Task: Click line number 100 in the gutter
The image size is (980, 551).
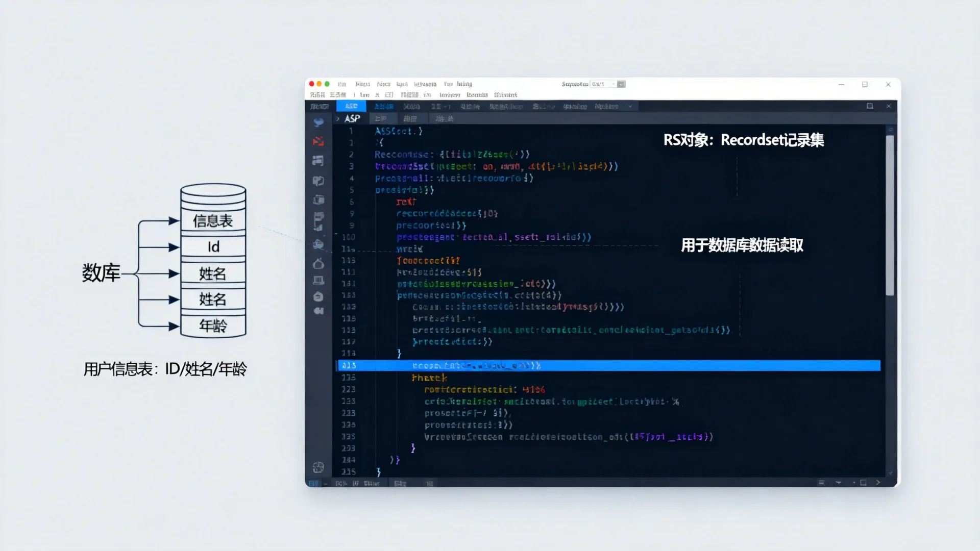Action: [349, 237]
